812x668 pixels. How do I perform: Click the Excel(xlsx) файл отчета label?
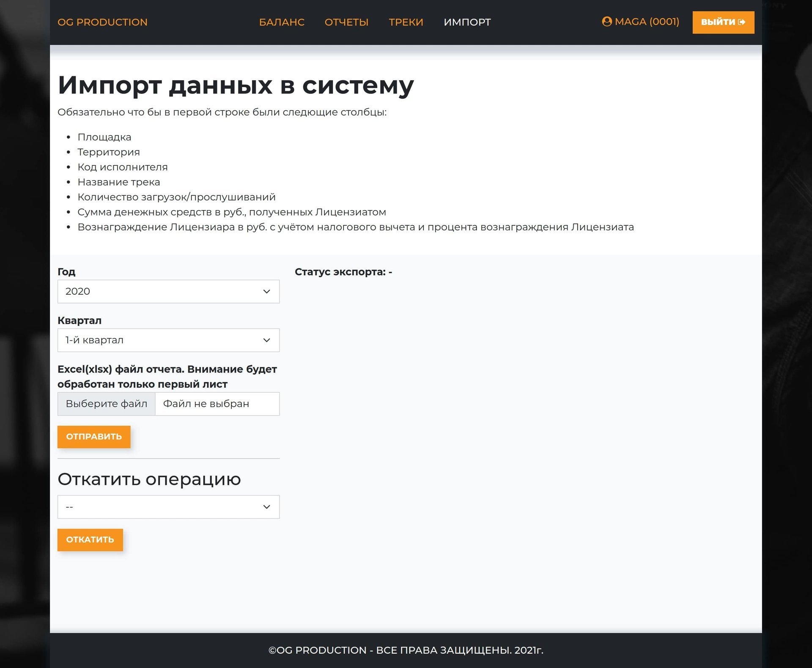pyautogui.click(x=167, y=377)
